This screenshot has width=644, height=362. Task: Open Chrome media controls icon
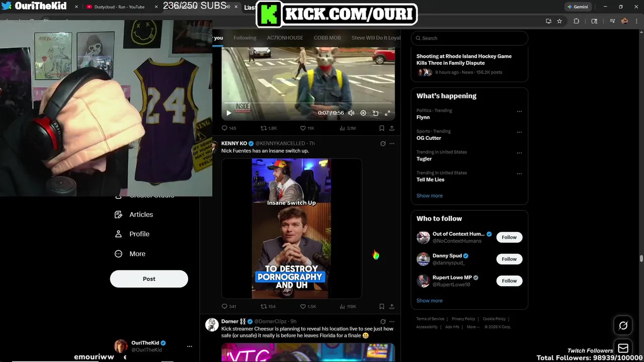[612, 21]
